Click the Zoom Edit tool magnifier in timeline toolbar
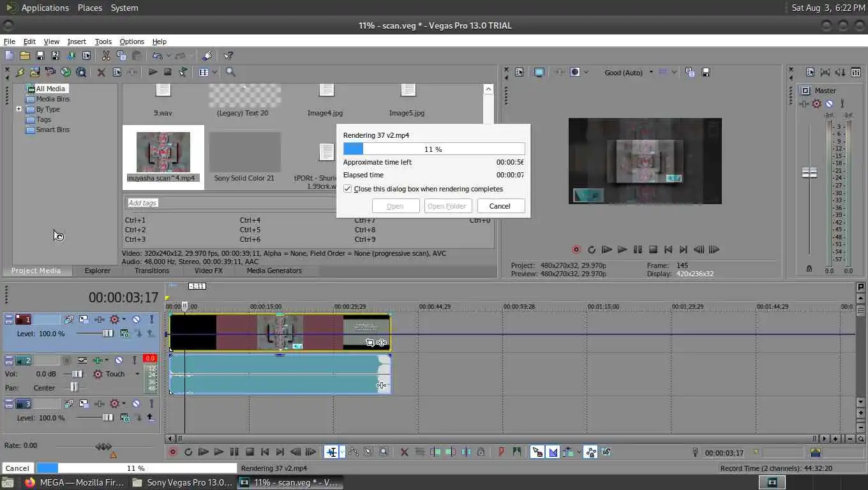The height and width of the screenshot is (490, 868). [x=384, y=452]
